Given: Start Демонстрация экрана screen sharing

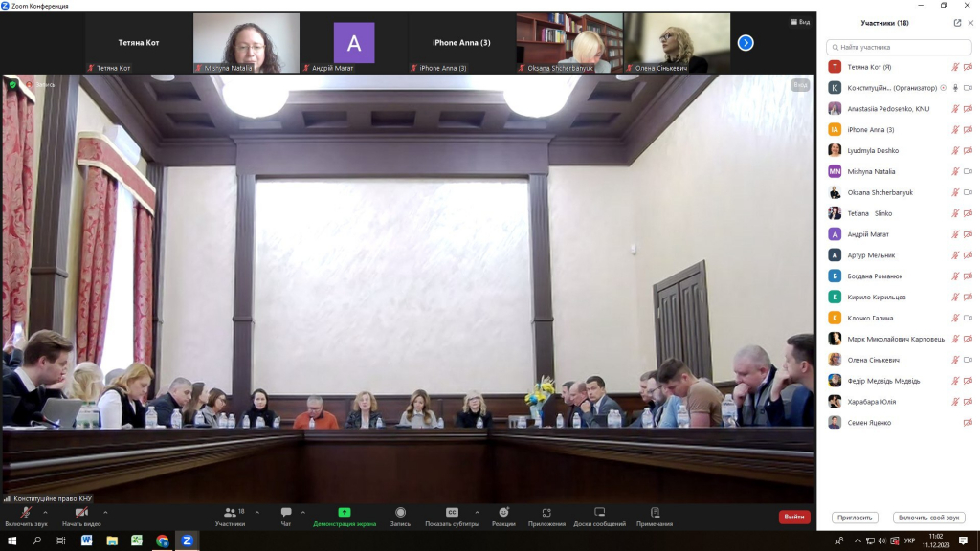Looking at the screenshot, I should coord(345,517).
